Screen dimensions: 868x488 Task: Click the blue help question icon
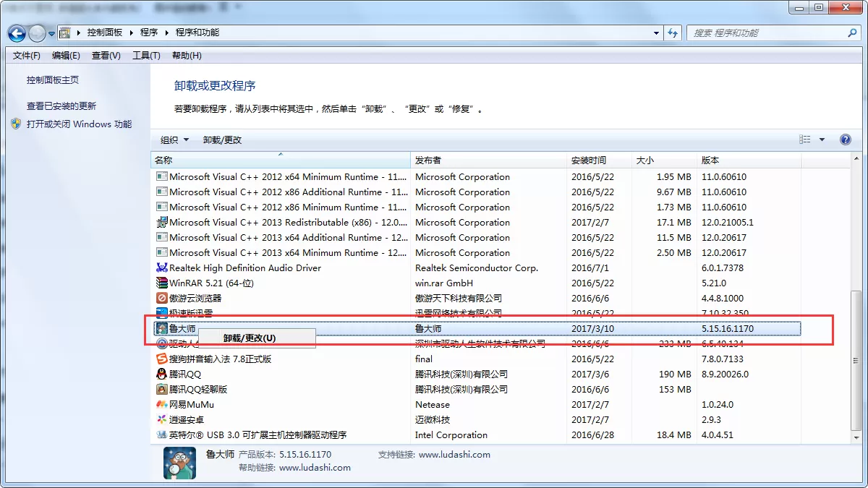point(845,140)
